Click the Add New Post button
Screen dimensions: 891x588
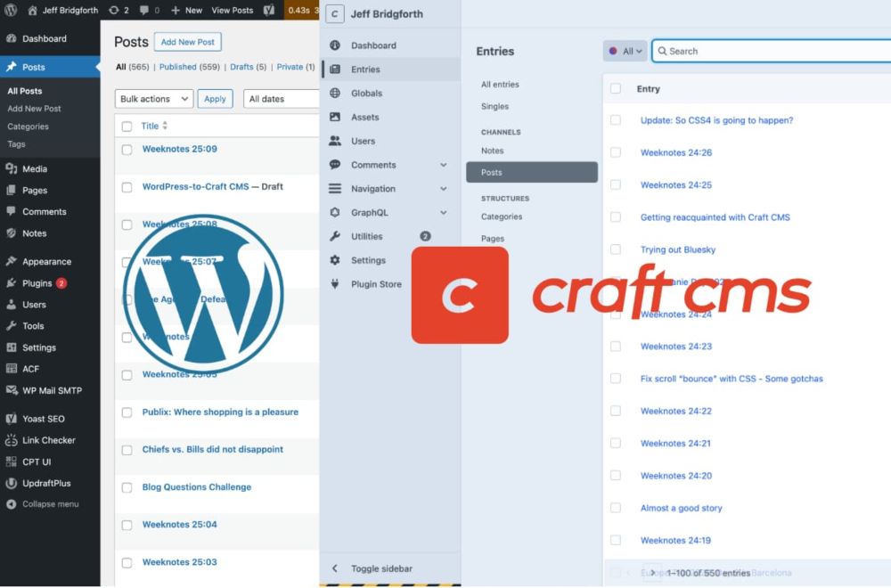tap(187, 42)
